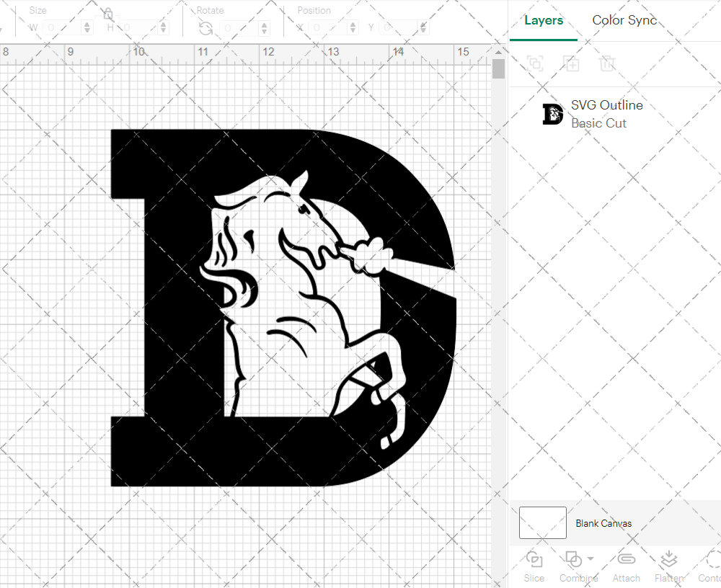Screen dimensions: 721x588
Task: Click the Height input field
Action: tap(138, 28)
